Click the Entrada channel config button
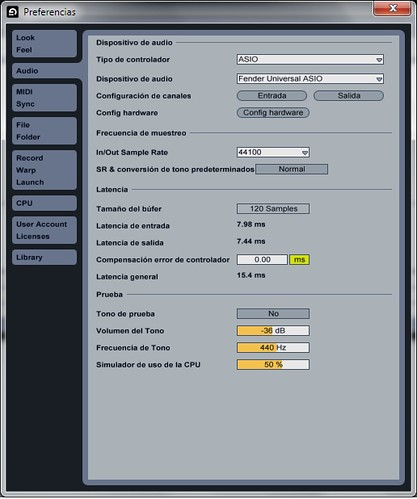This screenshot has width=417, height=499. [x=272, y=96]
